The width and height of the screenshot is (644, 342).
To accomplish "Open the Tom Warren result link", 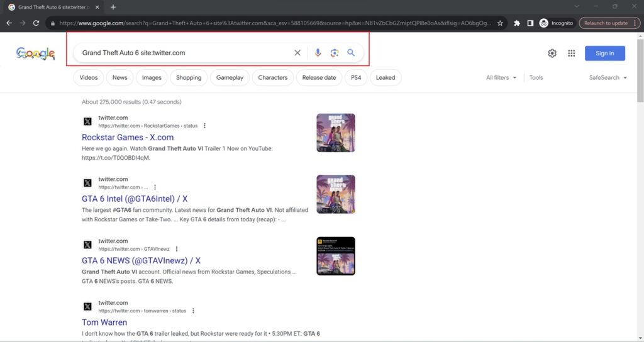I will click(104, 323).
